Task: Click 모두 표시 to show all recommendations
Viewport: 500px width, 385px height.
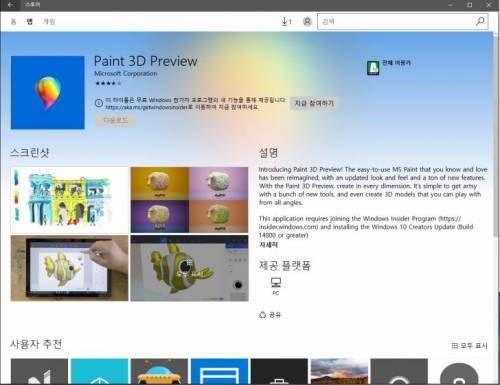Action: coord(470,346)
